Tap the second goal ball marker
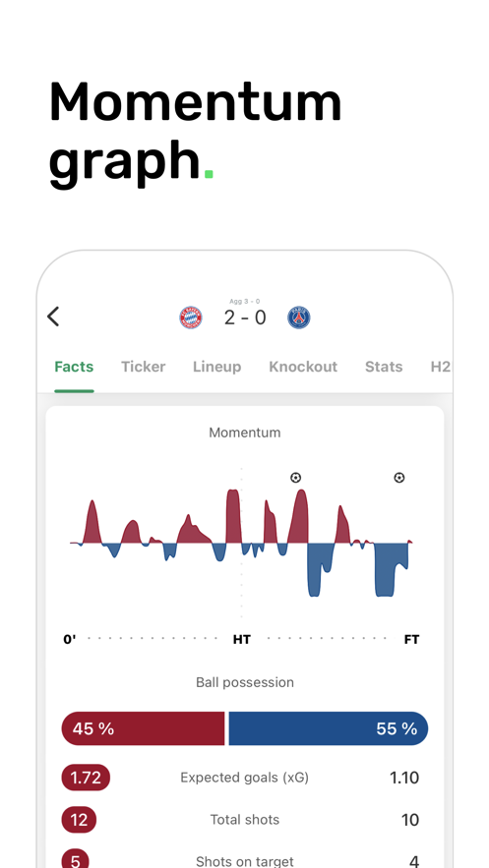This screenshot has height=868, width=489. pos(398,477)
